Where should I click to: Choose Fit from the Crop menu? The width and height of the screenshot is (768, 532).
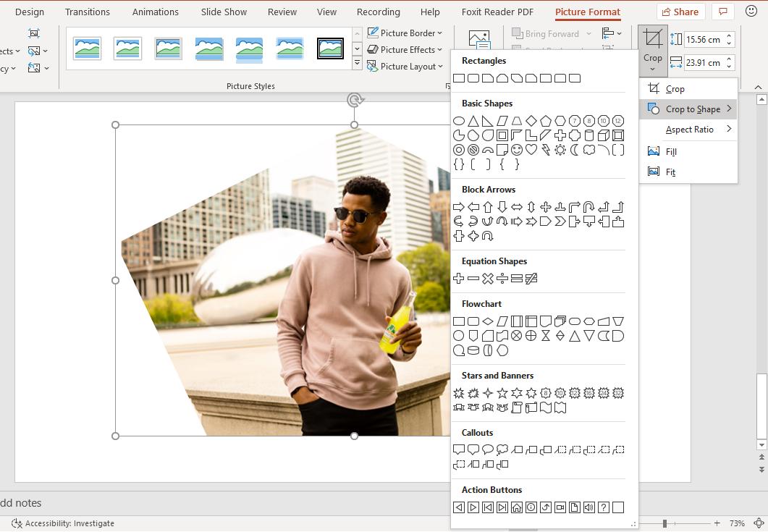670,172
